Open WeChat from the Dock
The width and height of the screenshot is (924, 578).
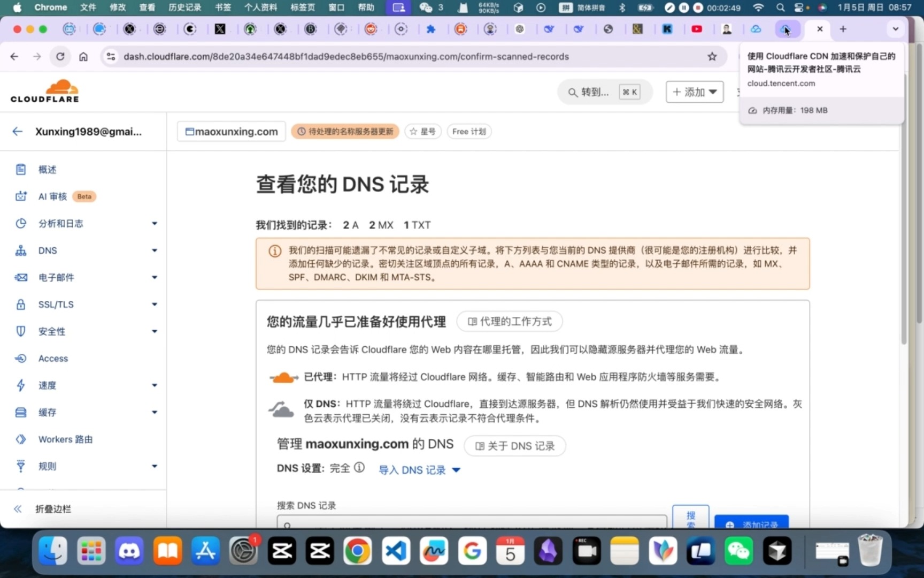(738, 551)
